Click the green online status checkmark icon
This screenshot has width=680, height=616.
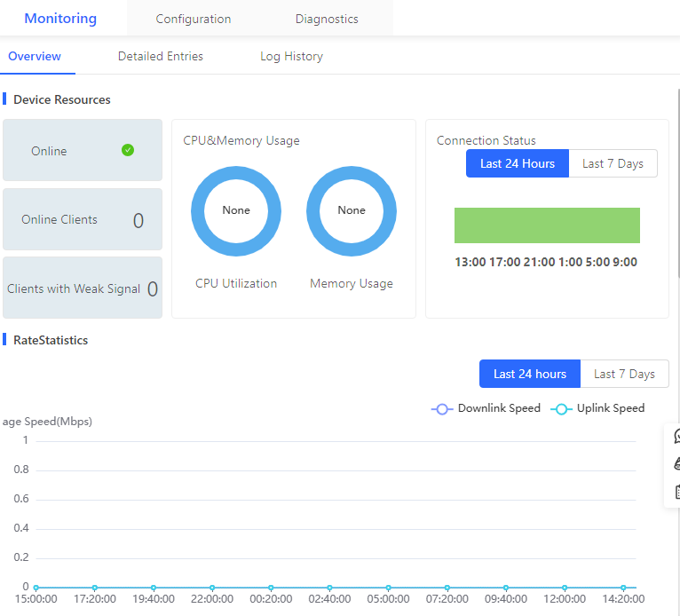coord(128,150)
